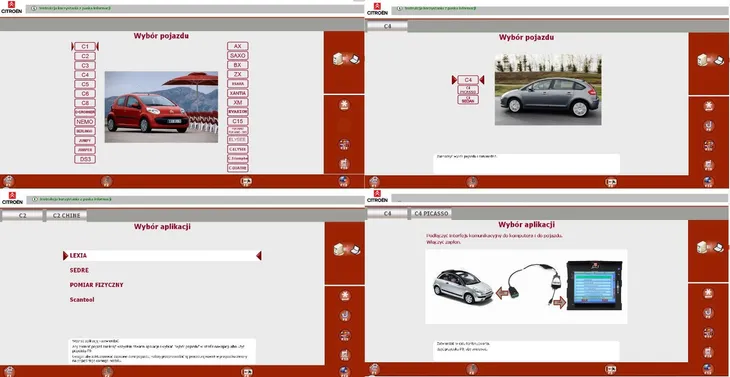Click the computer-laptop connection icon on C1 list screen
This screenshot has height=377, width=730.
pos(346,59)
